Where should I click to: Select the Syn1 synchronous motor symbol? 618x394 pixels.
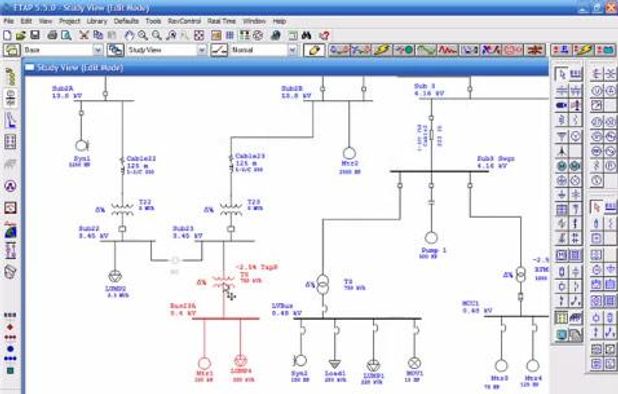[82, 146]
